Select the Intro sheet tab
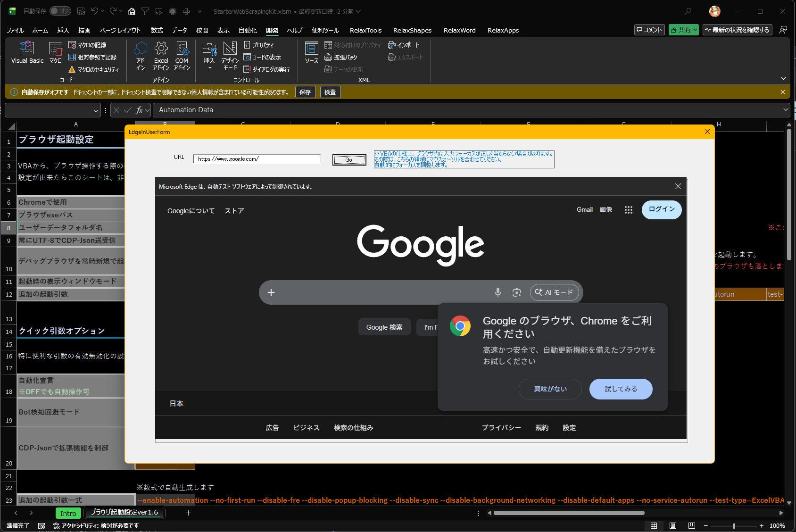 (x=68, y=513)
